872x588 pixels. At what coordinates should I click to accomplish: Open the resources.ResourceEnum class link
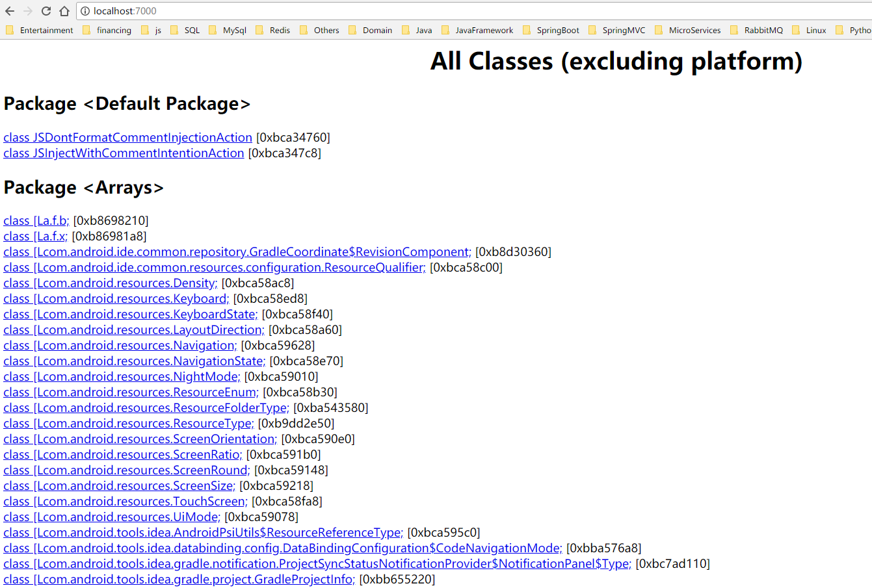tap(131, 392)
